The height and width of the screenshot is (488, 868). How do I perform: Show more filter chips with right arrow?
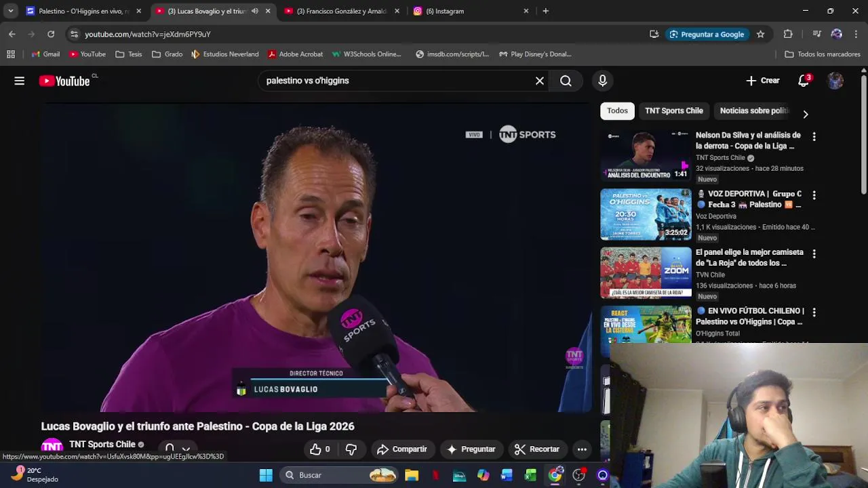pyautogui.click(x=805, y=114)
